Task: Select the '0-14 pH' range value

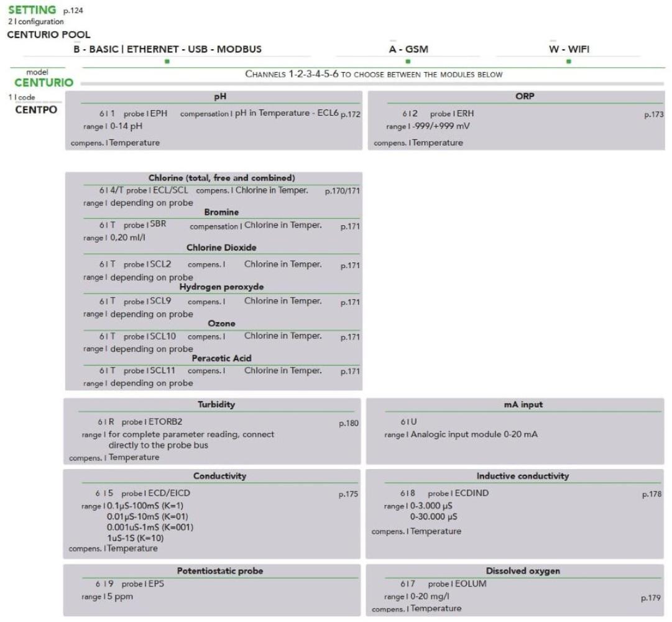Action: [126, 126]
